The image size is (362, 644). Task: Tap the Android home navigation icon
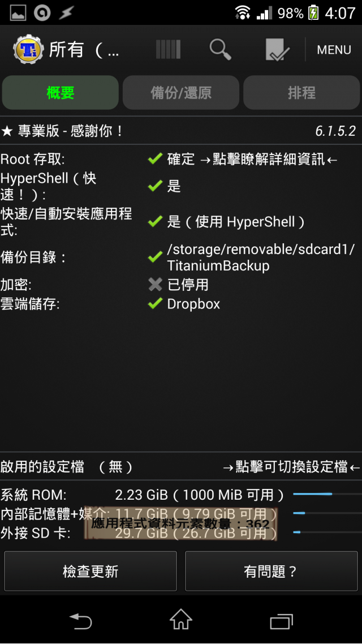[x=181, y=619]
